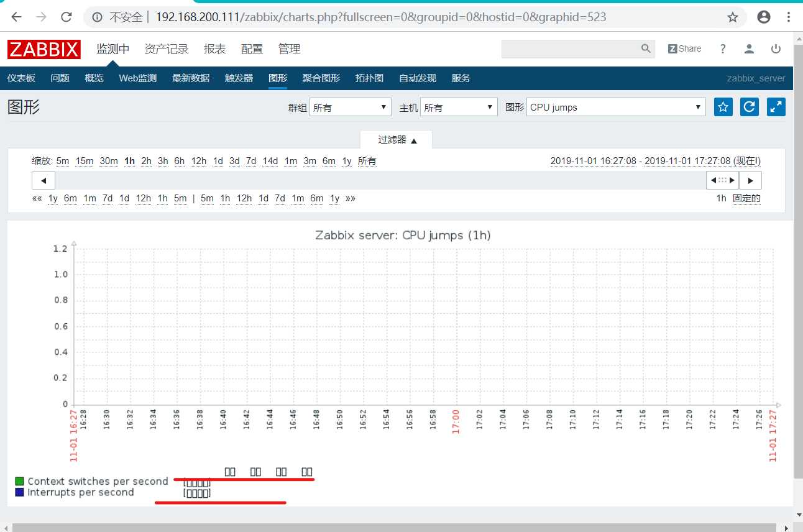Click the ZABBIX logo
Screen dimensions: 803x532
pyautogui.click(x=44, y=49)
